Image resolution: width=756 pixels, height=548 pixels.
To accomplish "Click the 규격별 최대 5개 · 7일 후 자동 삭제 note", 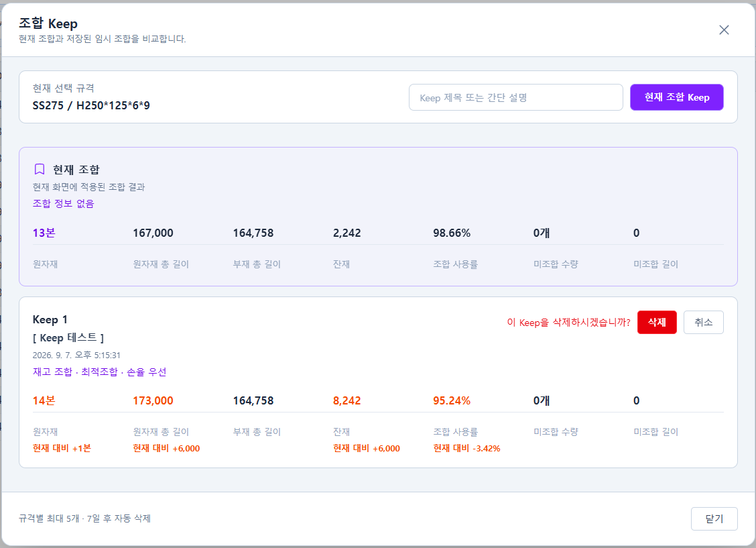I will pos(85,518).
